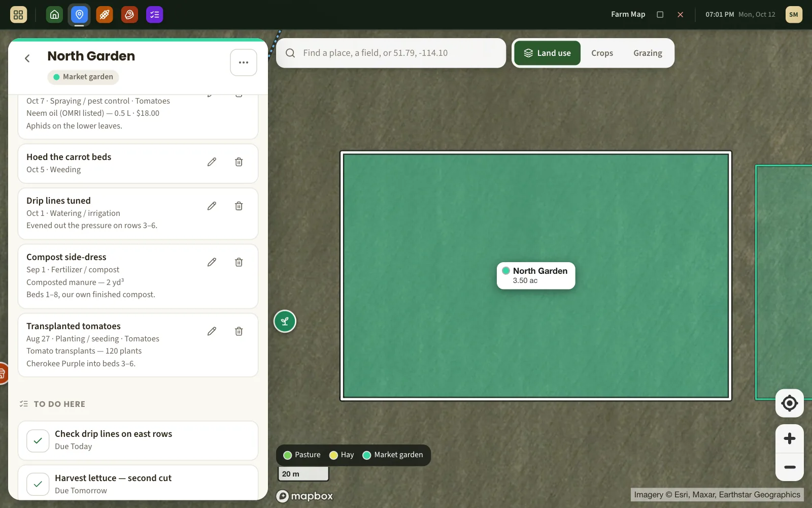Screen dimensions: 812x508
Task: Open the SM user avatar
Action: pos(794,15)
